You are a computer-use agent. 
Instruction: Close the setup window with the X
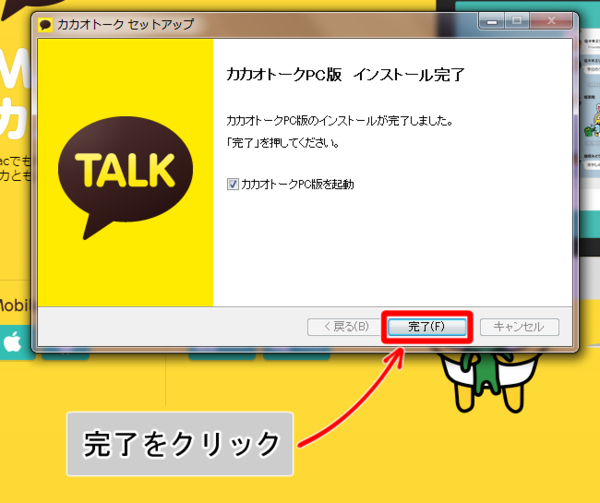(x=551, y=21)
